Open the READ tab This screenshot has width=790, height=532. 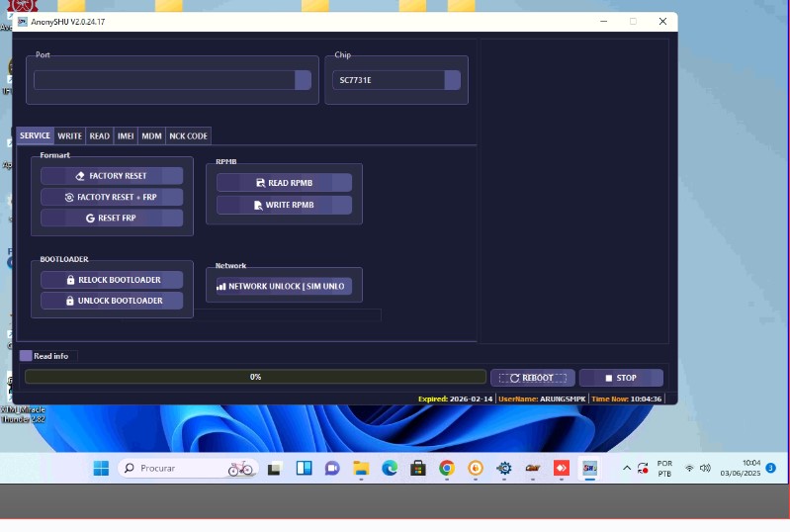(x=99, y=136)
